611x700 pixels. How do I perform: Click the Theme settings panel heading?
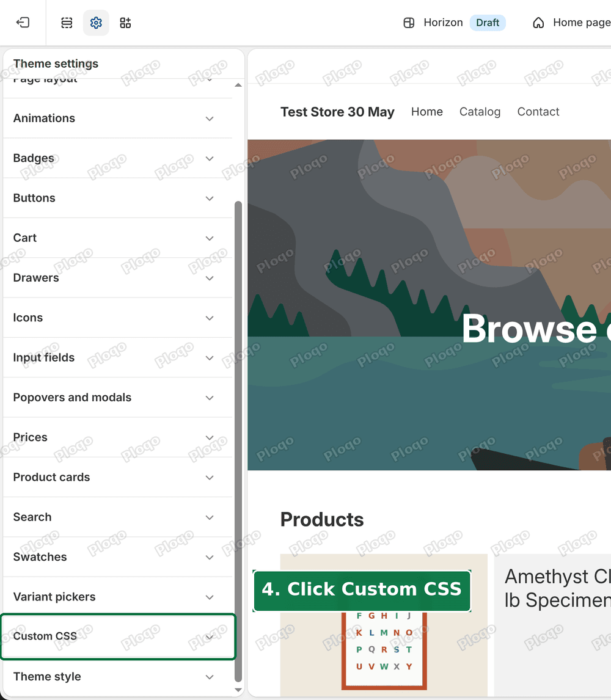(56, 64)
